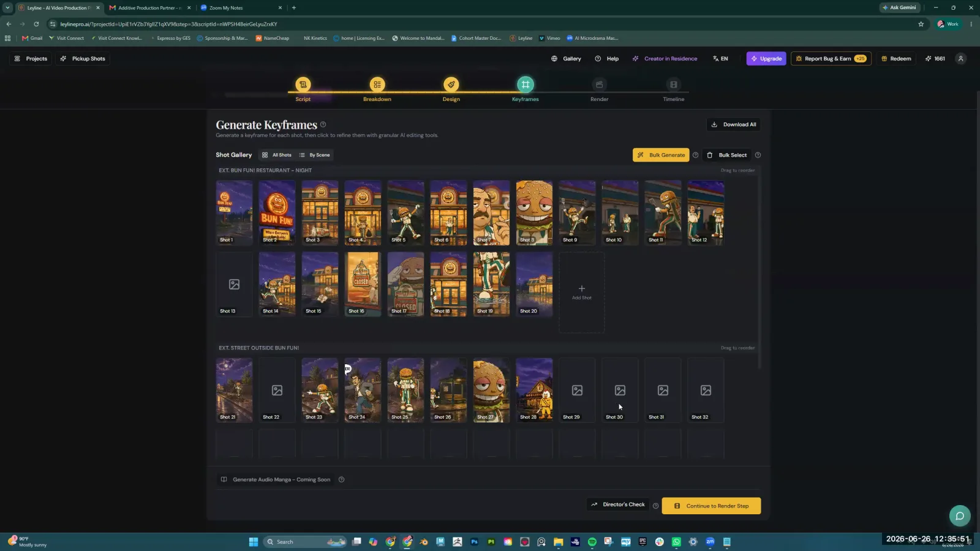Open the Gallery page
This screenshot has height=551, width=980.
point(567,59)
